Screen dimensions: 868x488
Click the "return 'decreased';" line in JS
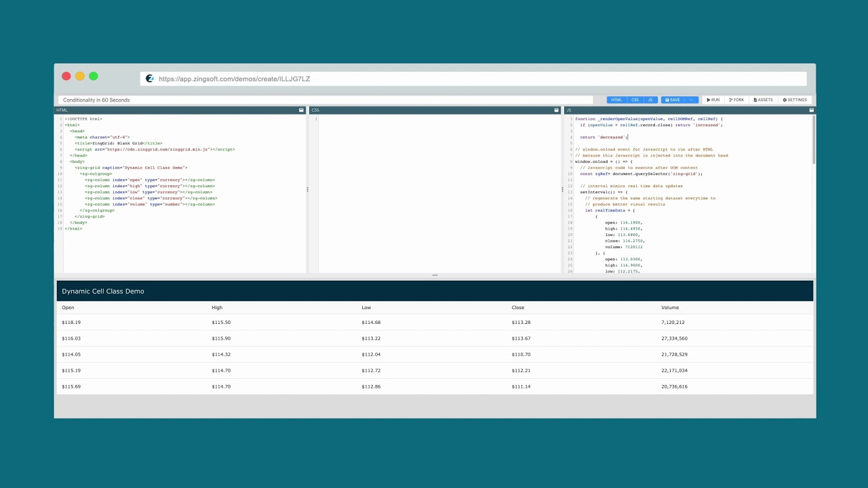click(604, 137)
